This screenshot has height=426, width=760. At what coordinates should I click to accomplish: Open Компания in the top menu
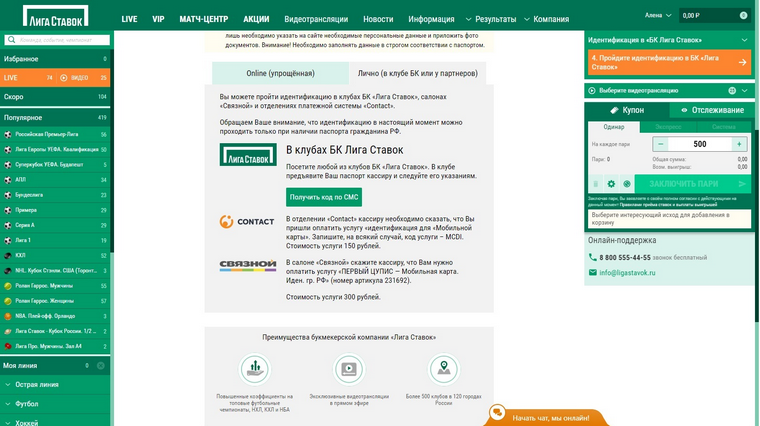point(551,19)
